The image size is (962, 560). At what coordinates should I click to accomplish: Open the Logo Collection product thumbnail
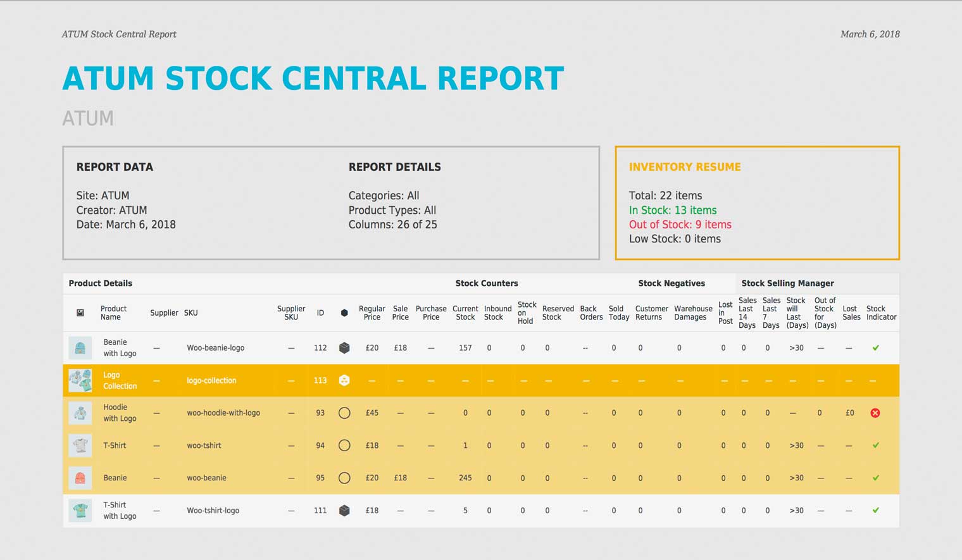[80, 380]
